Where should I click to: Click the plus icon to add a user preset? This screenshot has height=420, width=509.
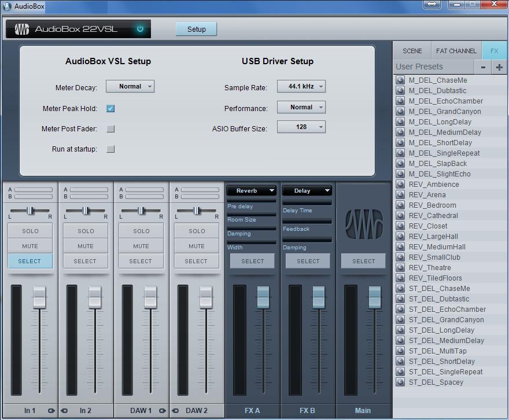pyautogui.click(x=499, y=67)
